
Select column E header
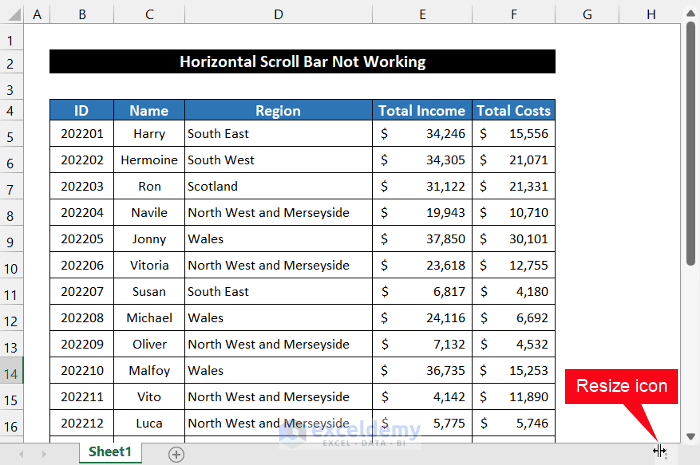point(422,15)
